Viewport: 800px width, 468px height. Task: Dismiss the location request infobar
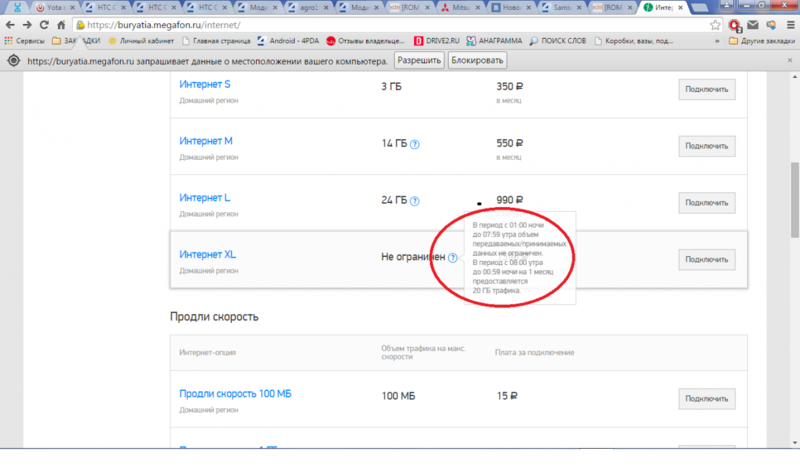coord(790,60)
